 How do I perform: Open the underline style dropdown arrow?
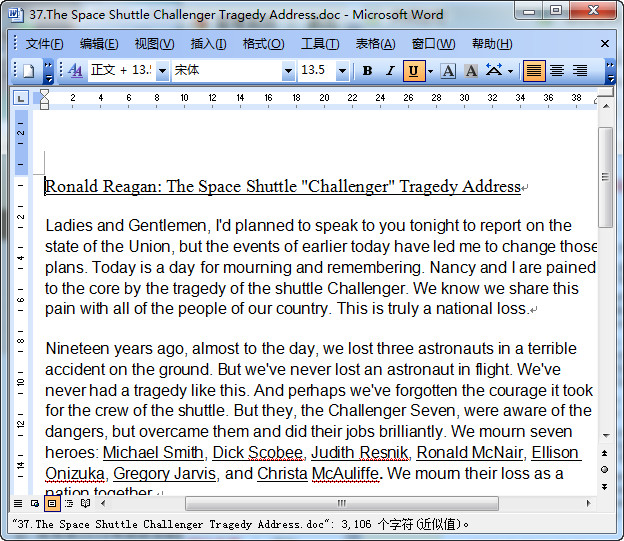click(430, 72)
